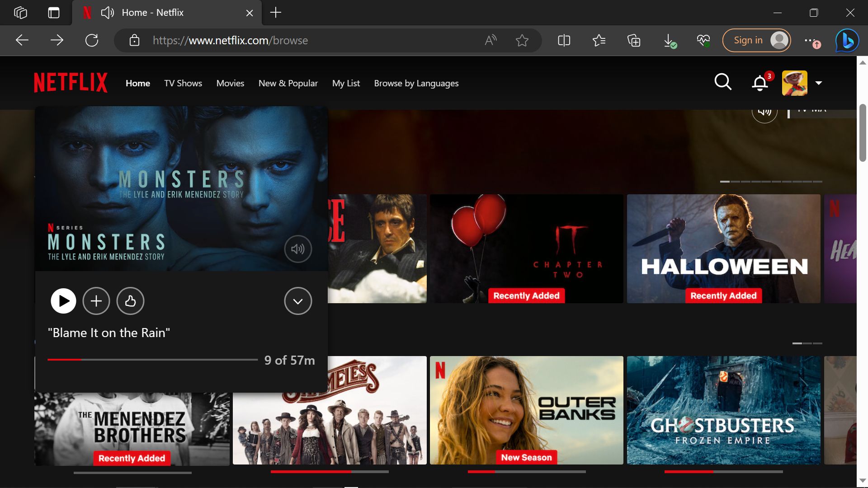Open New & Popular
Screen dimensions: 868x488
(288, 83)
